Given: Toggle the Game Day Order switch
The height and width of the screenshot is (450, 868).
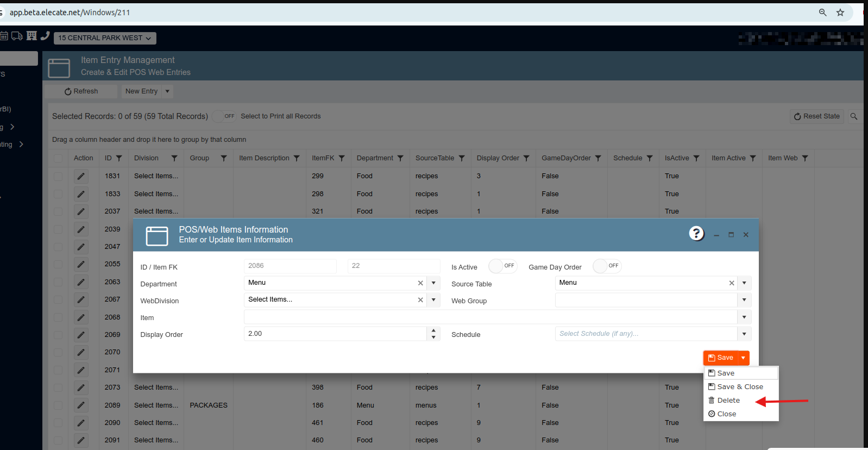Looking at the screenshot, I should pyautogui.click(x=607, y=266).
